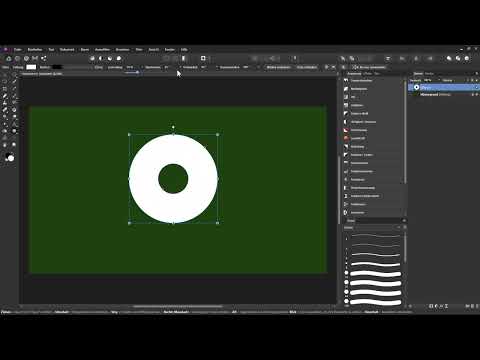The height and width of the screenshot is (360, 480).
Task: Add a Selektive Farbkorrektur adjustment
Action: [x=365, y=196]
